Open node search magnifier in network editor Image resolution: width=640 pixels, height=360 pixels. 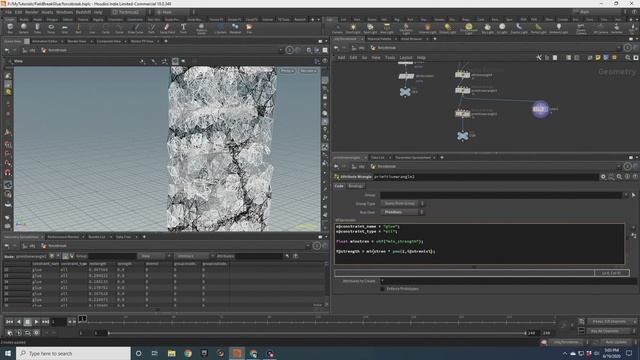[628, 58]
